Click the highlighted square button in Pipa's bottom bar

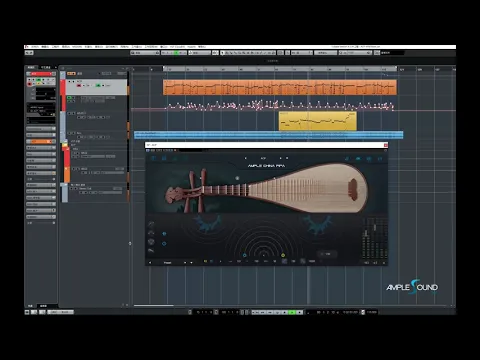point(284,261)
